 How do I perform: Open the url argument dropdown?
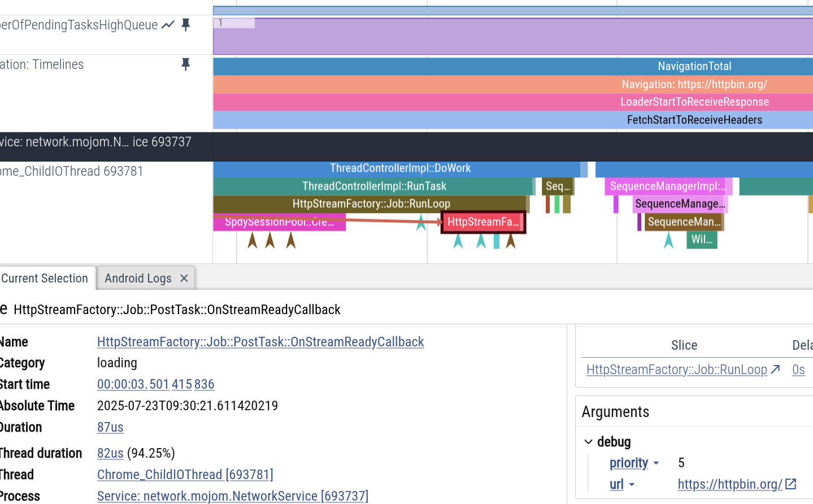pos(632,485)
